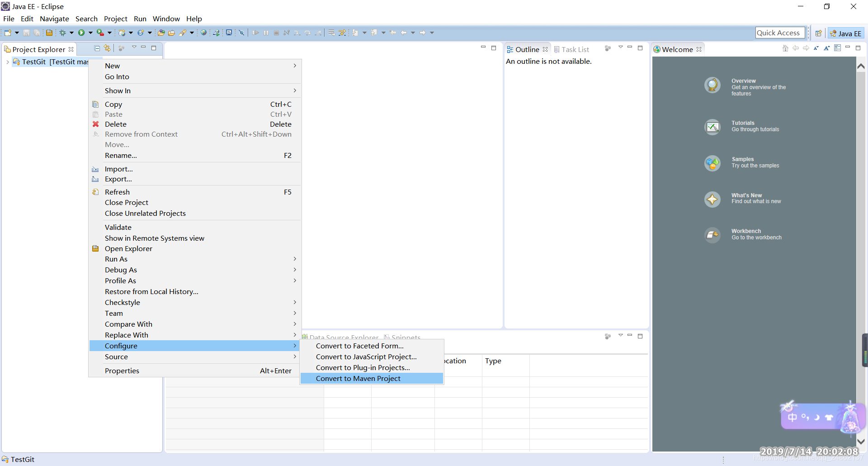
Task: Choose Convert to Plug-in Projects
Action: (372, 367)
